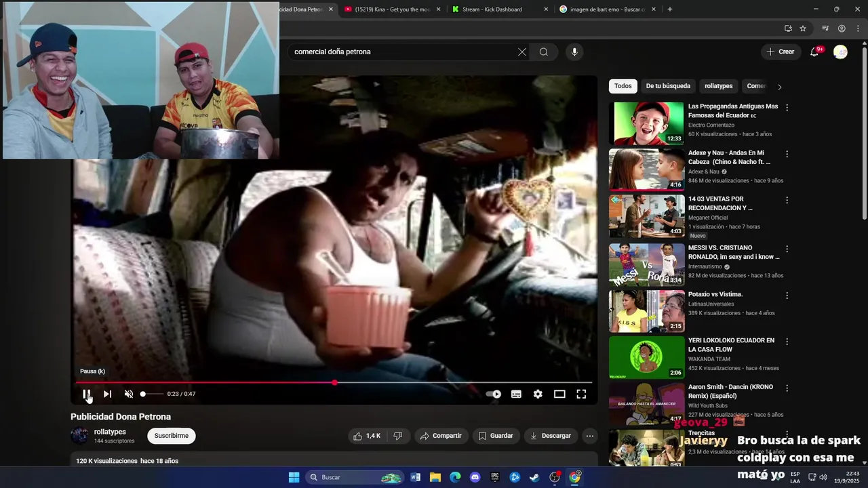Open more actions next to Descargar
This screenshot has height=488, width=868.
[590, 436]
